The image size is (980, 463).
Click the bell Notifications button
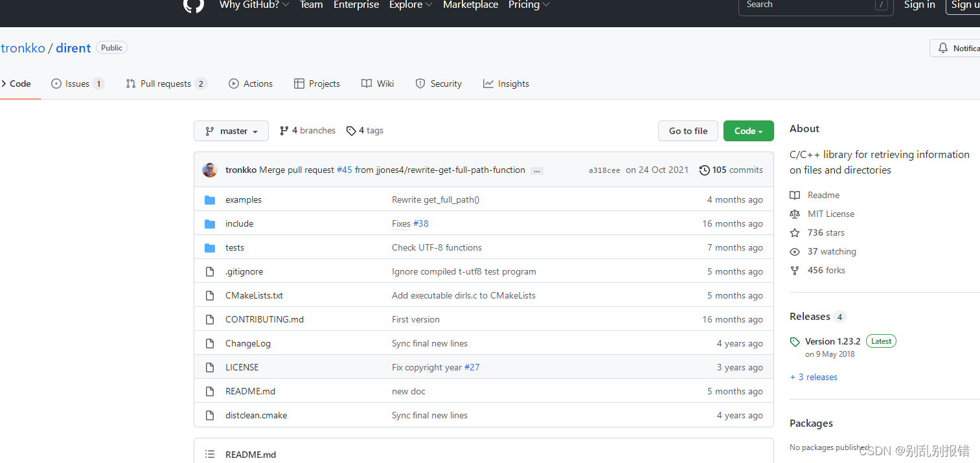956,48
